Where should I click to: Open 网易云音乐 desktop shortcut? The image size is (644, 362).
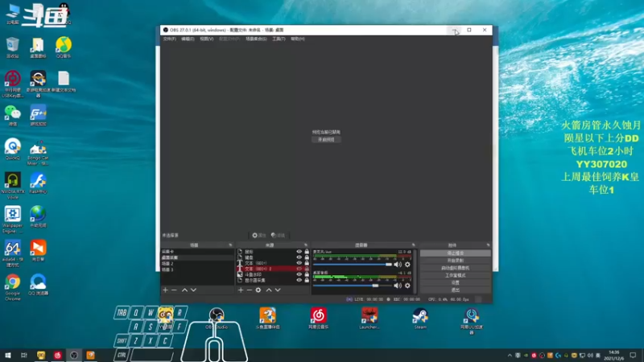(318, 319)
